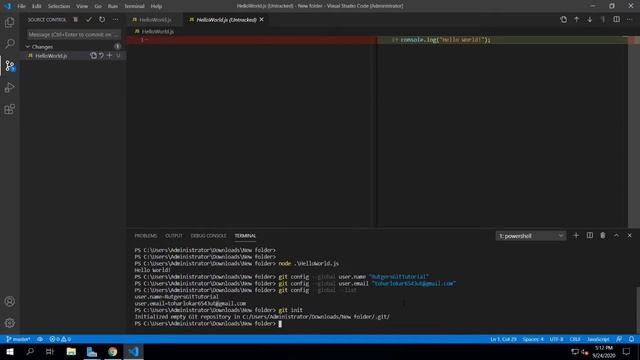The height and width of the screenshot is (360, 640).
Task: Open the Edit menu
Action: pyautogui.click(x=37, y=6)
